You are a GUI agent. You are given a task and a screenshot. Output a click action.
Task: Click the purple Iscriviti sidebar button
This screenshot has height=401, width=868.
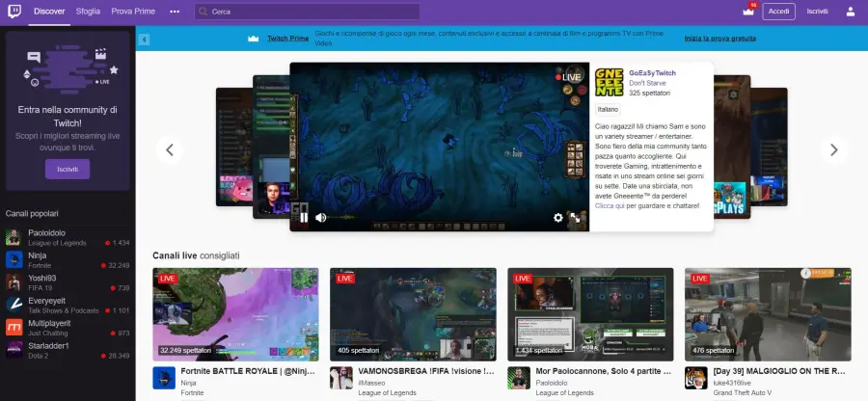click(x=68, y=170)
